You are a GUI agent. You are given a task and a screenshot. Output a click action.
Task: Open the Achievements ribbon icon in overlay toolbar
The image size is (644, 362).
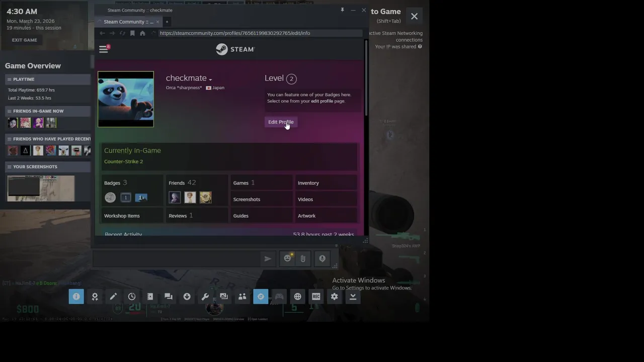click(x=95, y=297)
